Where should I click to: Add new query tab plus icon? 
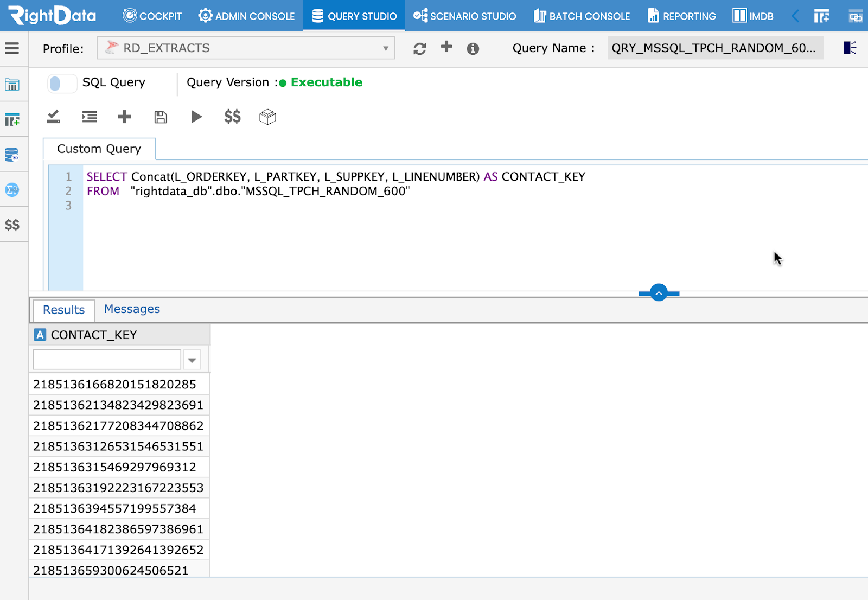coord(125,117)
